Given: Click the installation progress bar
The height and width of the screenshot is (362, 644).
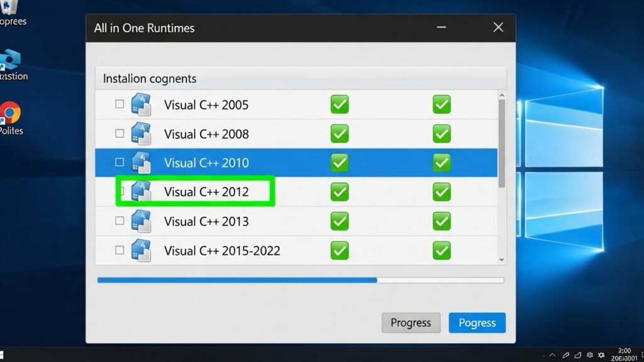Looking at the screenshot, I should (x=300, y=280).
